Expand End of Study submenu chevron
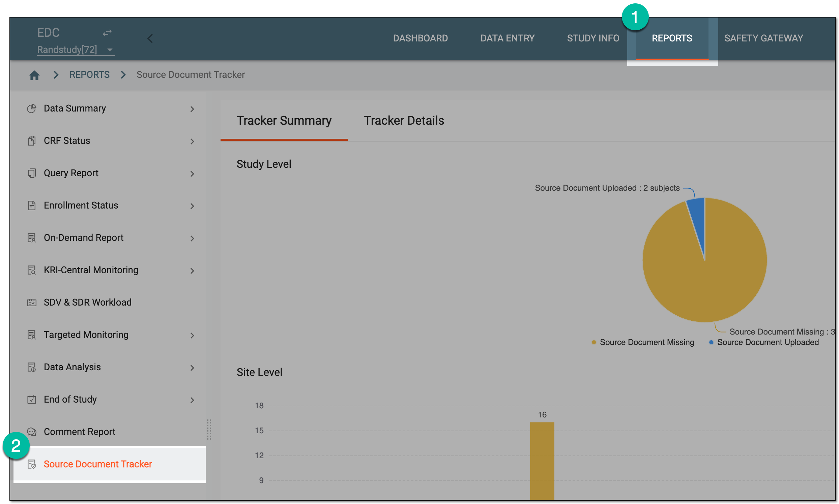This screenshot has width=839, height=504. point(192,400)
